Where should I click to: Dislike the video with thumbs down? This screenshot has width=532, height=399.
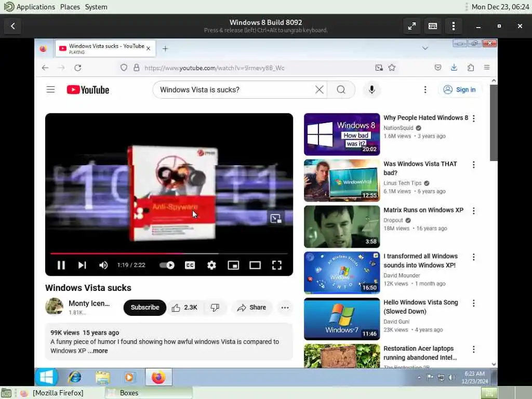point(215,308)
